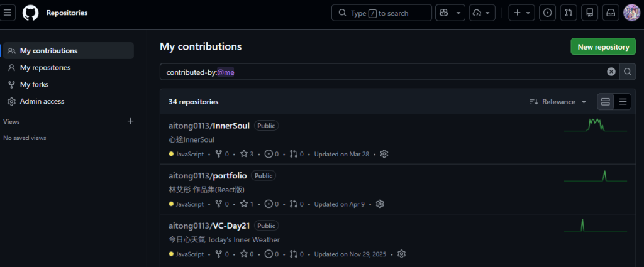
Task: Open settings gear for InnerSoul repository
Action: tap(384, 154)
